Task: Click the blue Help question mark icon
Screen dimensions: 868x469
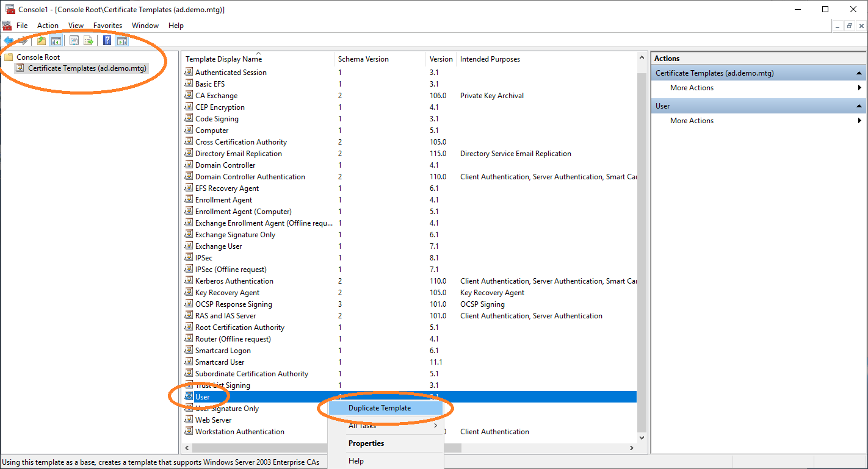Action: click(107, 41)
